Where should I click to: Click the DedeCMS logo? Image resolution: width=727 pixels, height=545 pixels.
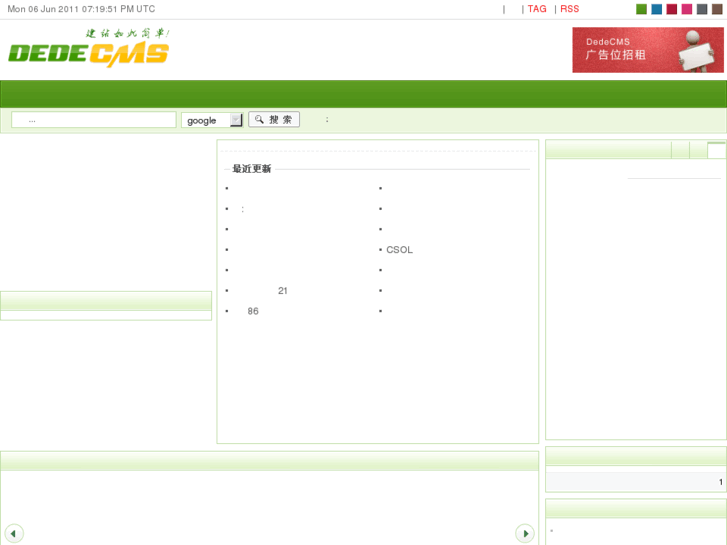pyautogui.click(x=89, y=48)
